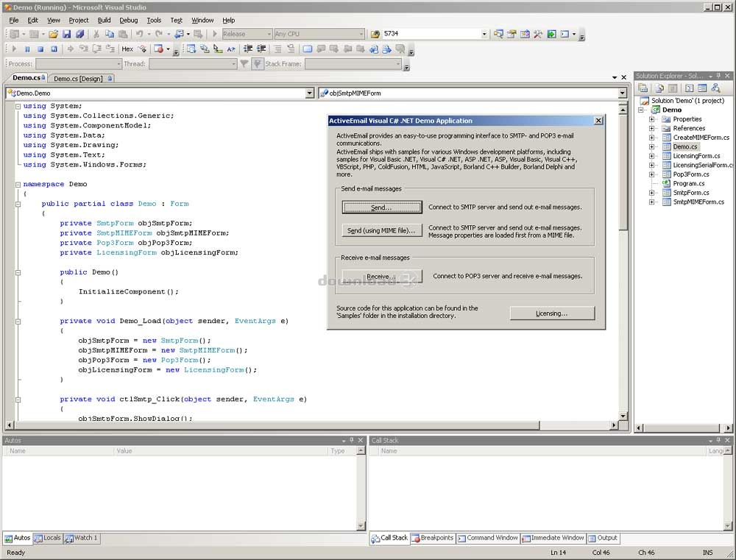Click the Show All Files icon in Solution Explorer
Screen dimensions: 736x560
pyautogui.click(x=659, y=88)
